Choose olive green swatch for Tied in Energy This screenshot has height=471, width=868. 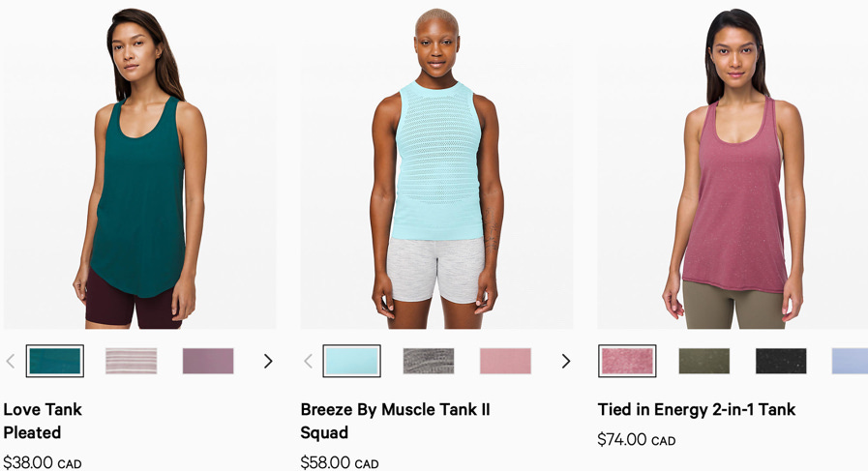pos(704,361)
